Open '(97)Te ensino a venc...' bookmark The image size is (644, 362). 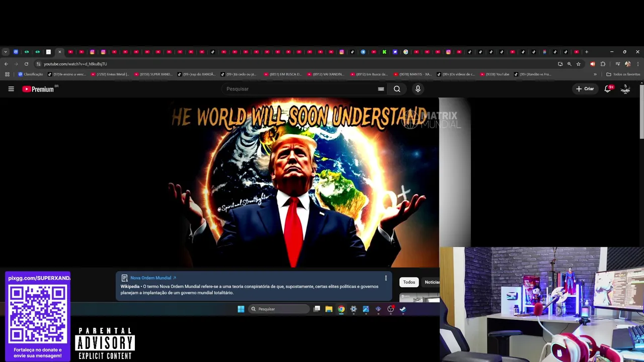[67, 74]
